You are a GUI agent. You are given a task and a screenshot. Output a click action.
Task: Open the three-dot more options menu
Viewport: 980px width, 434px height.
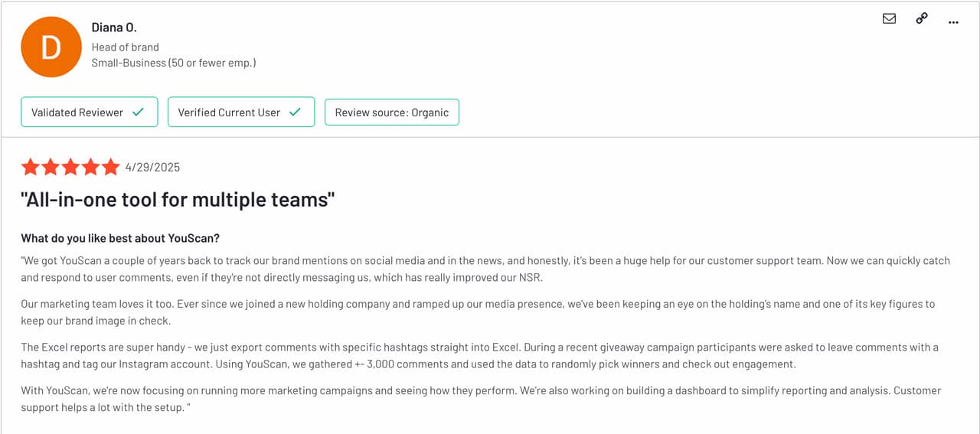(953, 22)
